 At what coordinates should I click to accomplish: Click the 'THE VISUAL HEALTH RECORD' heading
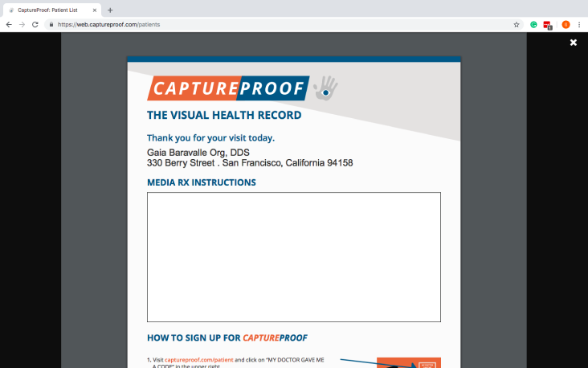click(224, 115)
